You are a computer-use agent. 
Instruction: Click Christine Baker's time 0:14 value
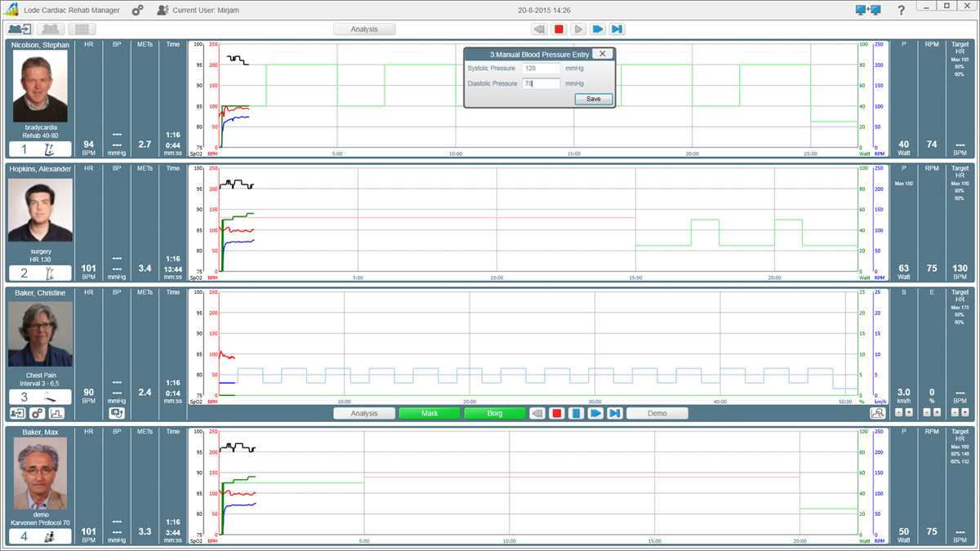[173, 393]
